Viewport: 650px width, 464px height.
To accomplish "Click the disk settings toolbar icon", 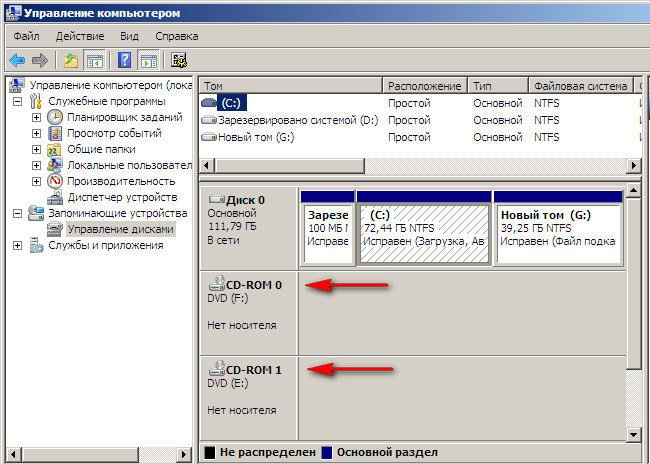I will (x=180, y=60).
